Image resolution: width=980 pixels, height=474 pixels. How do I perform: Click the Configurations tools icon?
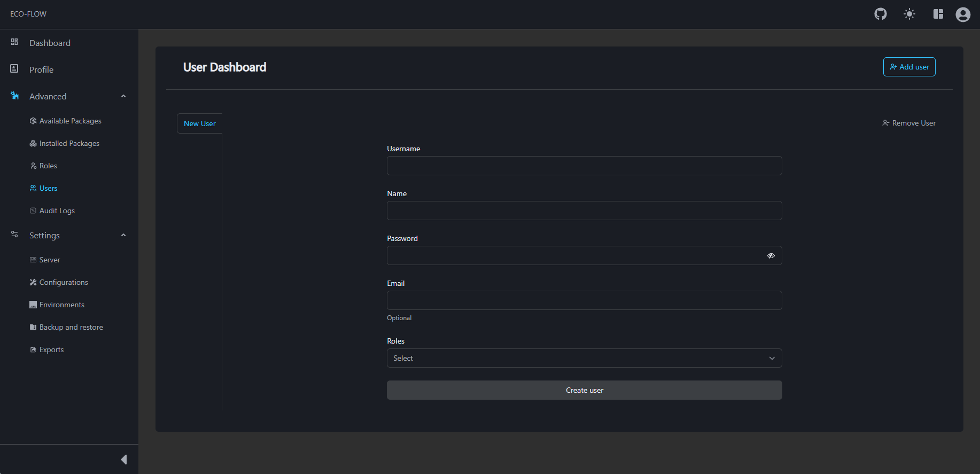coord(33,282)
